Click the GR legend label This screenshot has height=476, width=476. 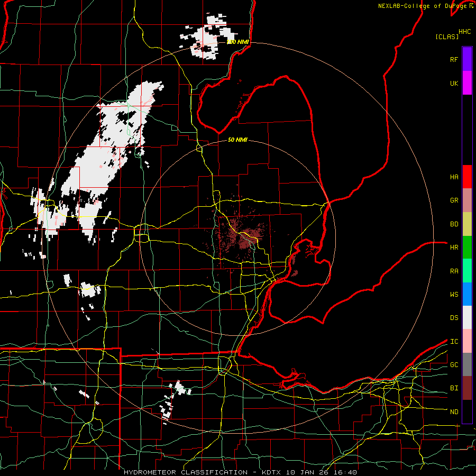[454, 200]
